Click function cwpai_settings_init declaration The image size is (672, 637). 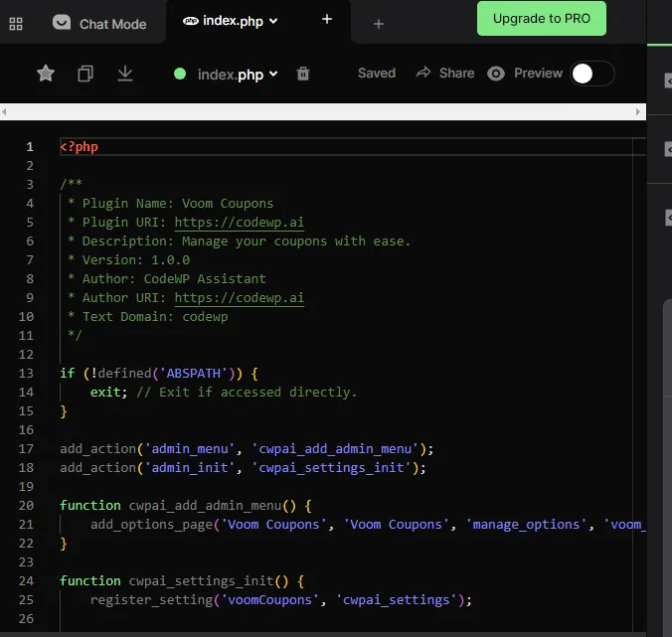[x=182, y=580]
